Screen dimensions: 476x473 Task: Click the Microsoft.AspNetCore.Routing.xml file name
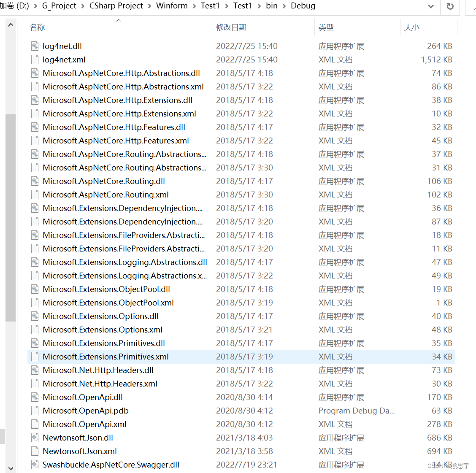point(105,195)
